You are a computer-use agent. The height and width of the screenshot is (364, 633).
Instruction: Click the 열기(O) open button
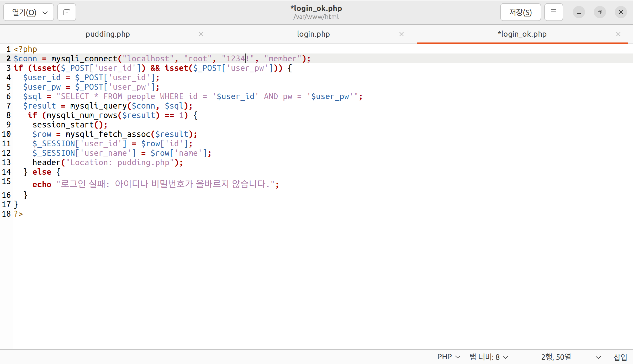tap(24, 12)
